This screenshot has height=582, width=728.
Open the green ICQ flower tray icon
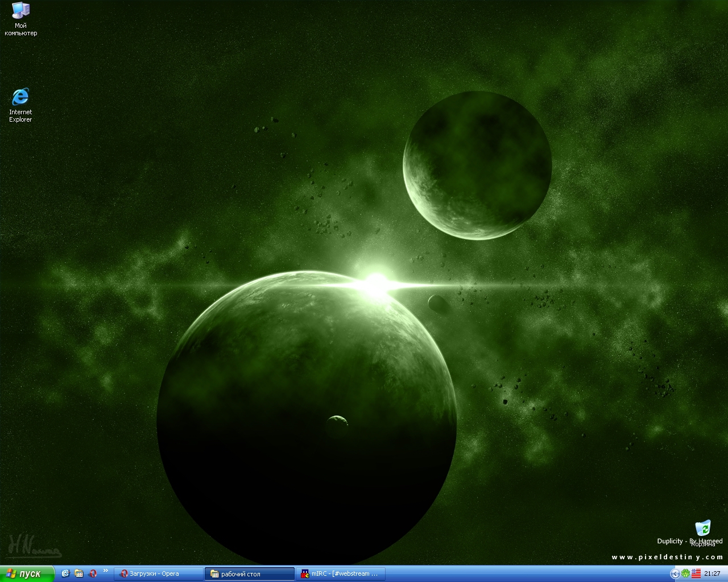685,573
